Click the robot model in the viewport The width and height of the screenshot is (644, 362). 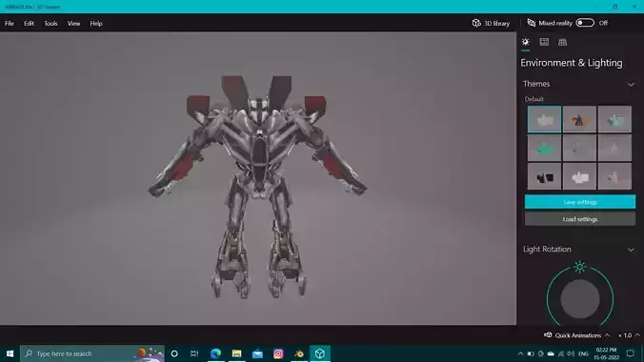[257, 187]
